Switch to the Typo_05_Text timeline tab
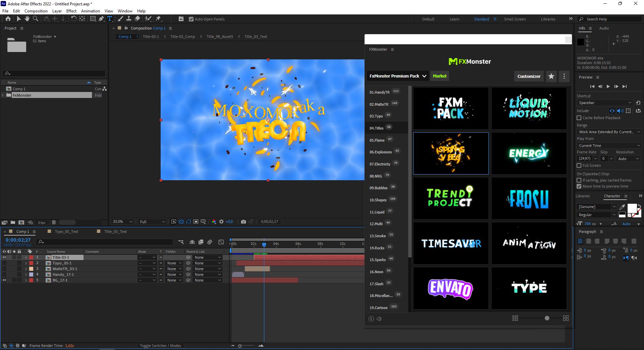Image resolution: width=644 pixels, height=350 pixels. [x=66, y=232]
